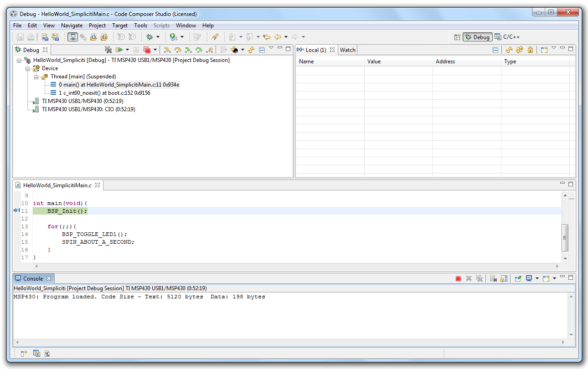Click the Rebuild Active Project toolbar icon
The image size is (588, 369).
[x=56, y=37]
